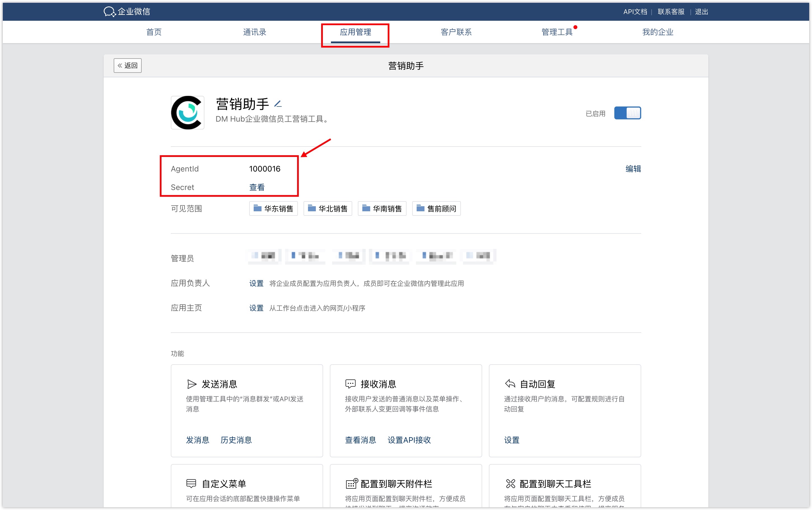812x510 pixels.
Task: Click the DM Hub企业微信员工营销工具 description
Action: 272,119
